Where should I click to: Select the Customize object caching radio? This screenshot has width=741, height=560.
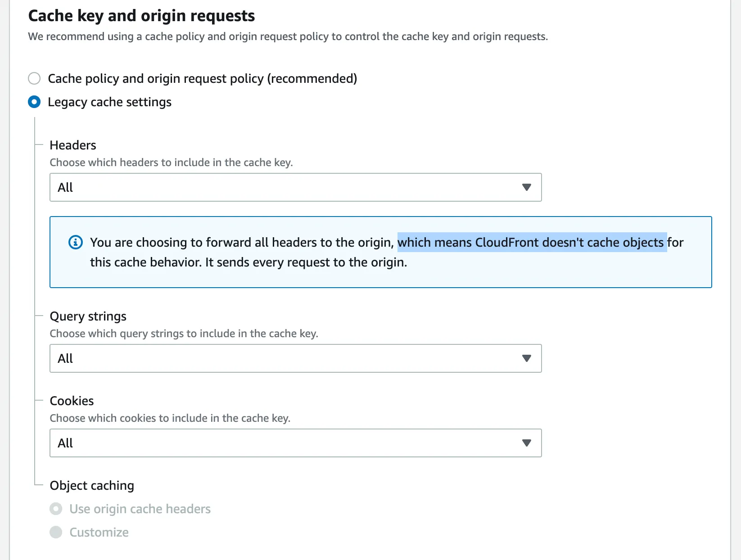(x=56, y=532)
